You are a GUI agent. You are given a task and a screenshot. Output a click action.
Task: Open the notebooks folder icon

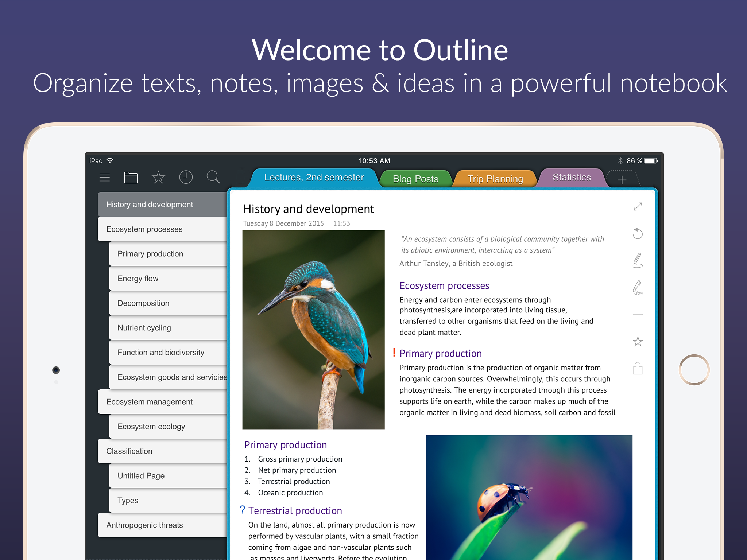(x=131, y=178)
